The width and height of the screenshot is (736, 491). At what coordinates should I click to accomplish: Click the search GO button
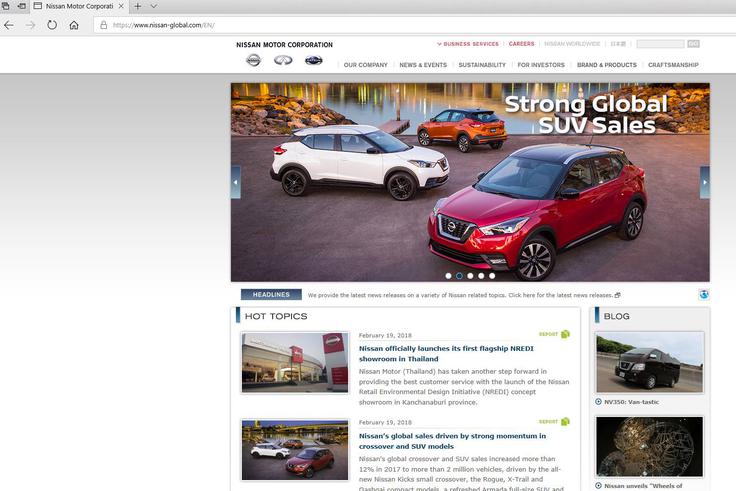[693, 44]
